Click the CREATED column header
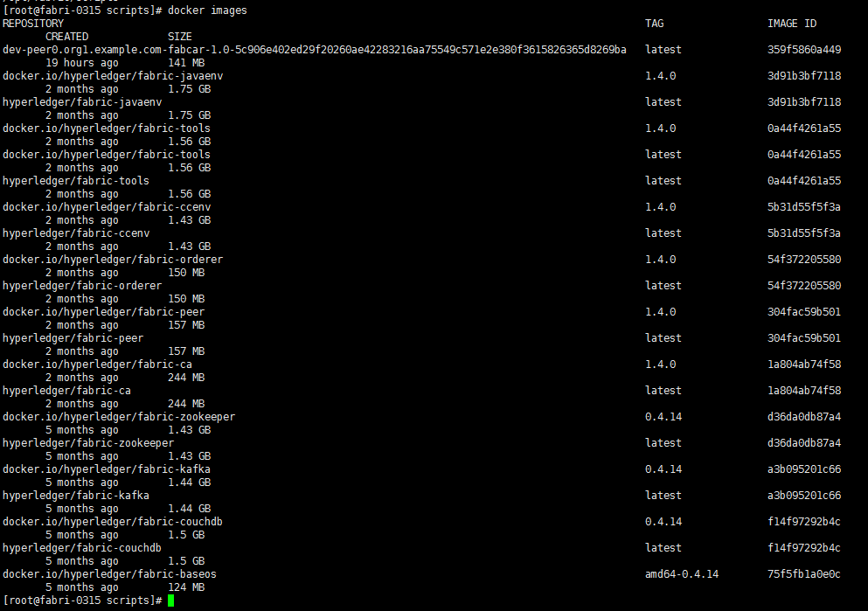 click(67, 37)
